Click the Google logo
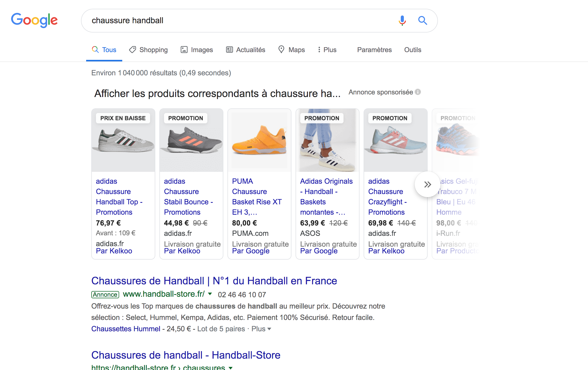The height and width of the screenshot is (370, 588). coord(34,20)
